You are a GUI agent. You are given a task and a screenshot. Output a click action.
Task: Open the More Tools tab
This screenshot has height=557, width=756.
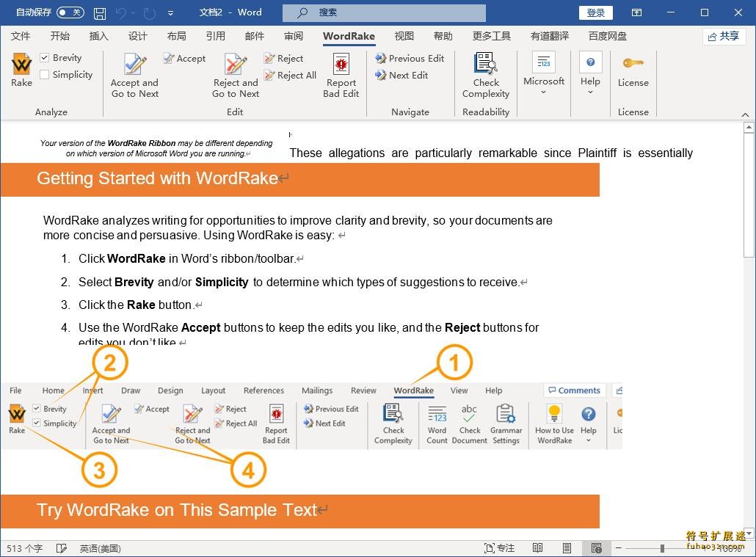(491, 36)
